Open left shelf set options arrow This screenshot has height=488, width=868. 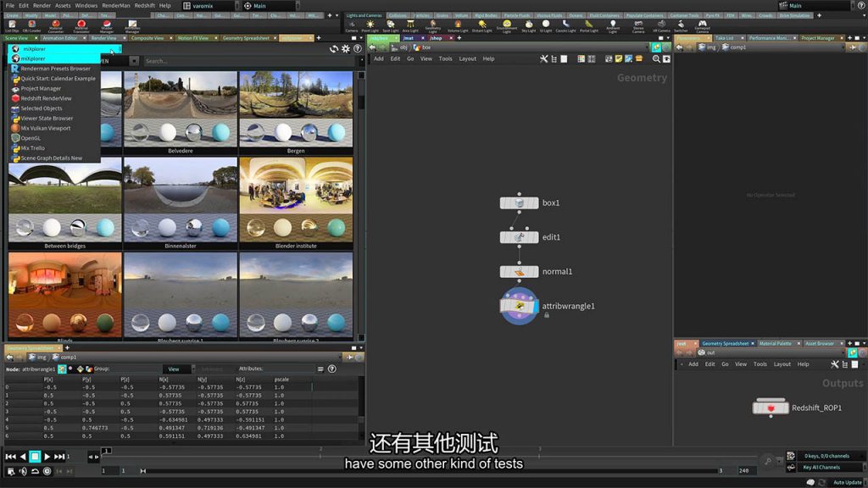(337, 15)
